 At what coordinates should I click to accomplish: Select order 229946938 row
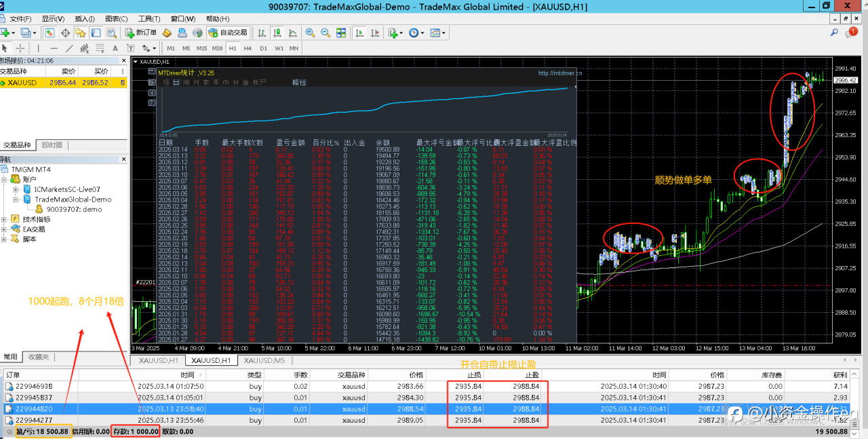pos(34,386)
